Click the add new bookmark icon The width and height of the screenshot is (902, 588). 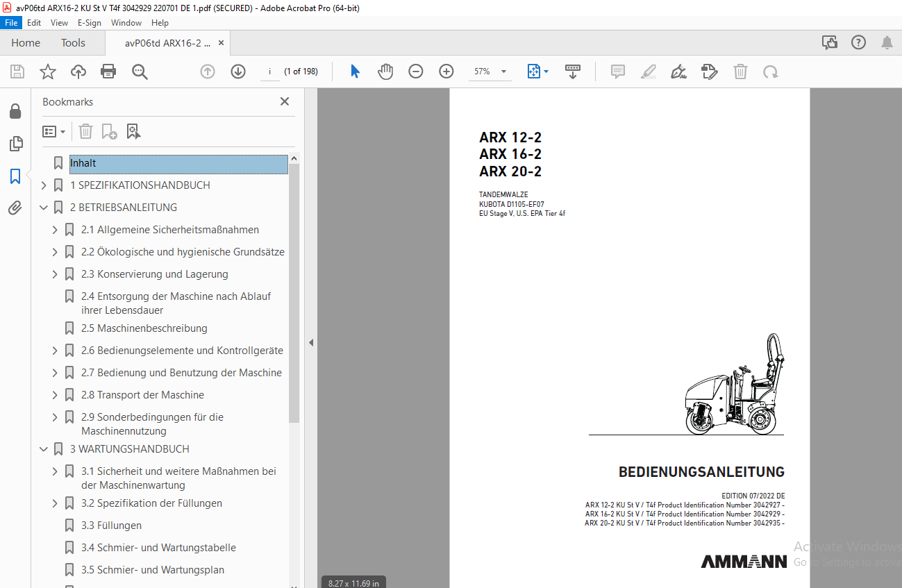click(x=109, y=131)
